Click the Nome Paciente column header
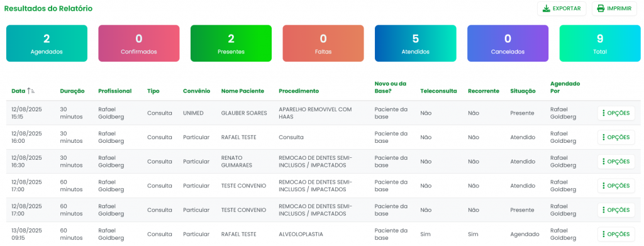 click(x=243, y=91)
